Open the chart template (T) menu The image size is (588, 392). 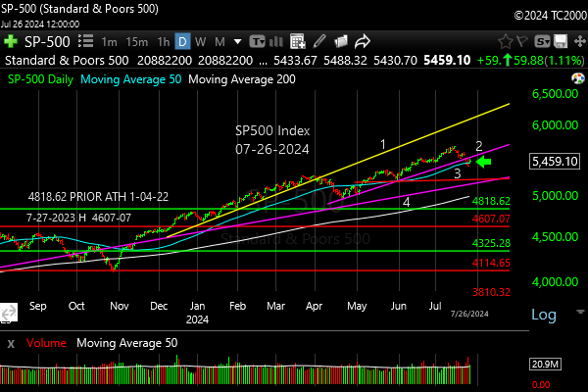tap(257, 41)
